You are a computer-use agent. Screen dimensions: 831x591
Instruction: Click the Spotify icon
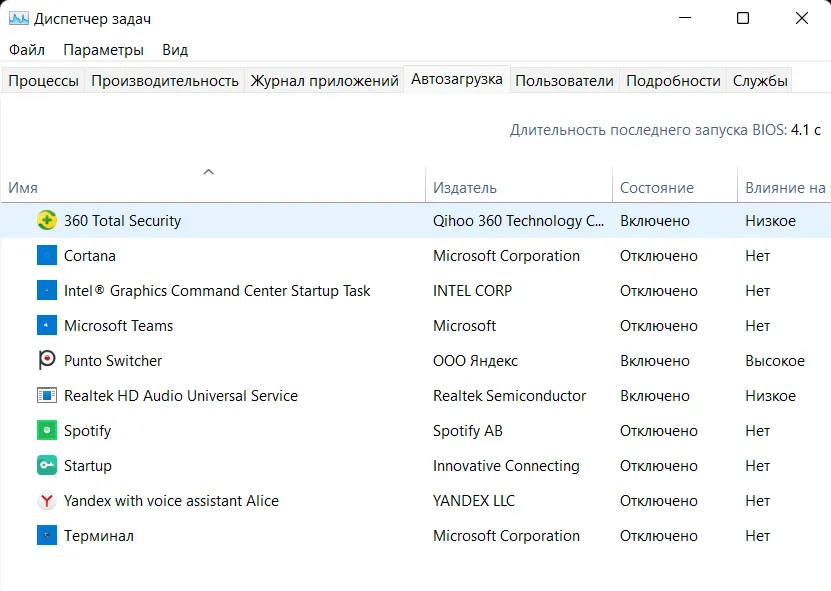tap(47, 430)
